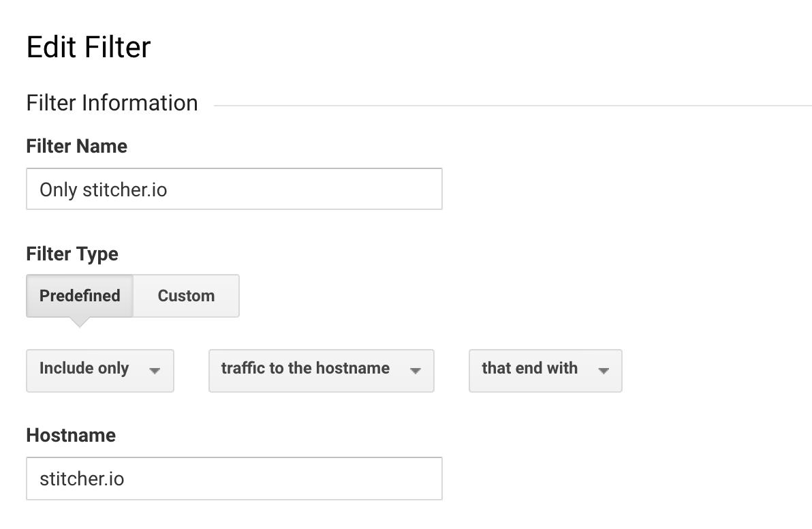This screenshot has height=529, width=812.
Task: Click the "Filter Information" section title
Action: (x=112, y=103)
